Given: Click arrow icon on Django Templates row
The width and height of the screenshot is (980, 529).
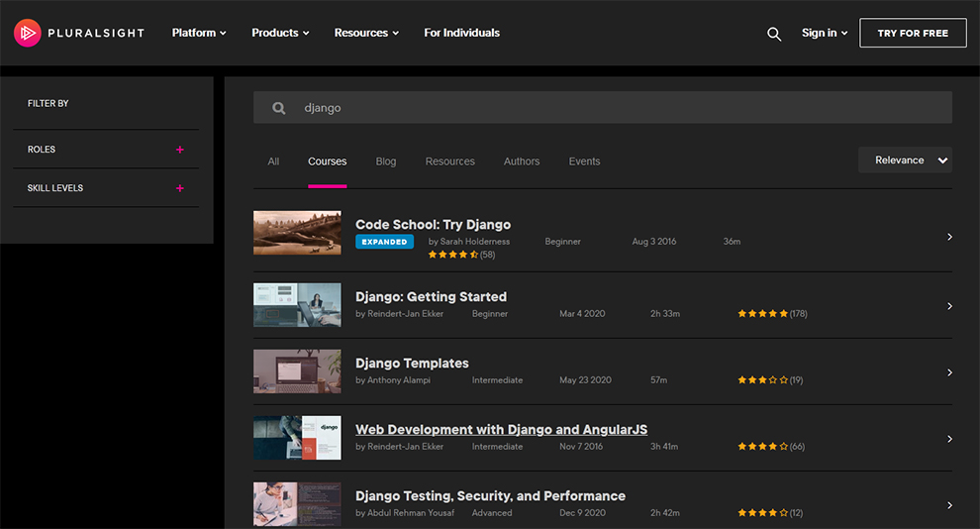Looking at the screenshot, I should pos(949,372).
